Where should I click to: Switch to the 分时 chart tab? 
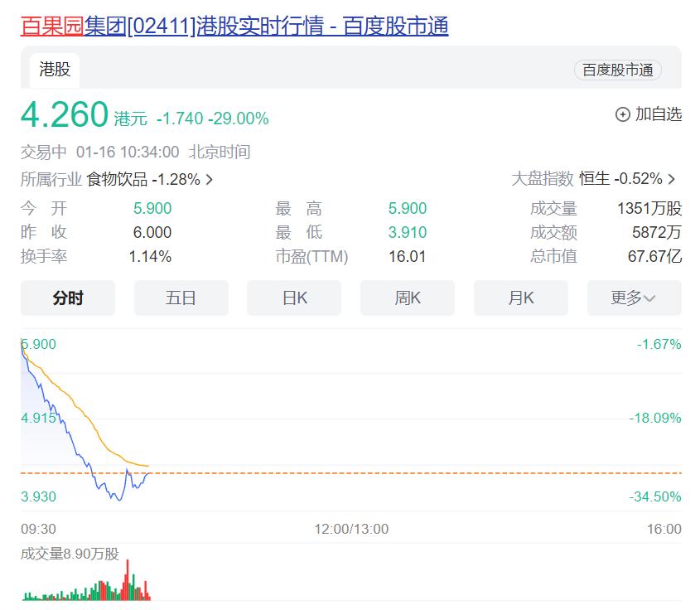(x=68, y=298)
